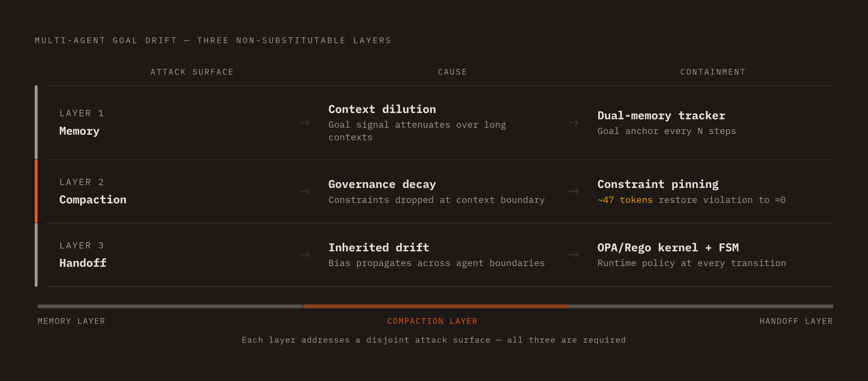Viewport: 868px width, 381px height.
Task: Click the arrow between Context dilution and Dual-memory tracker
Action: (x=573, y=123)
